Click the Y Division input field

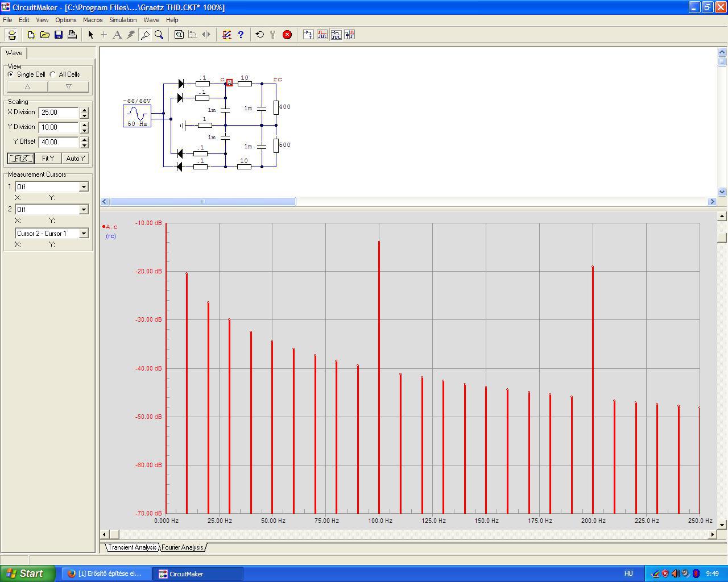[59, 127]
